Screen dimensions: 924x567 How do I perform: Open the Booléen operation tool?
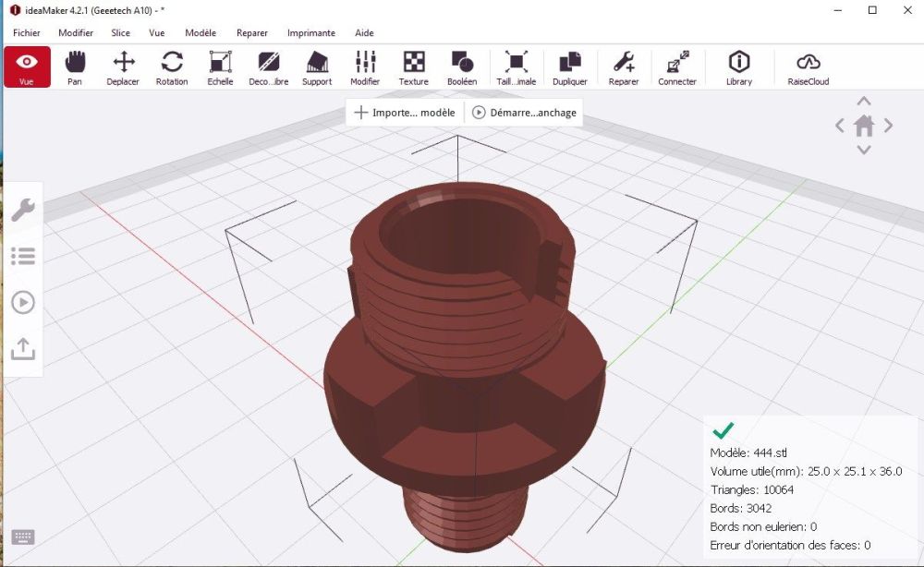pyautogui.click(x=462, y=67)
